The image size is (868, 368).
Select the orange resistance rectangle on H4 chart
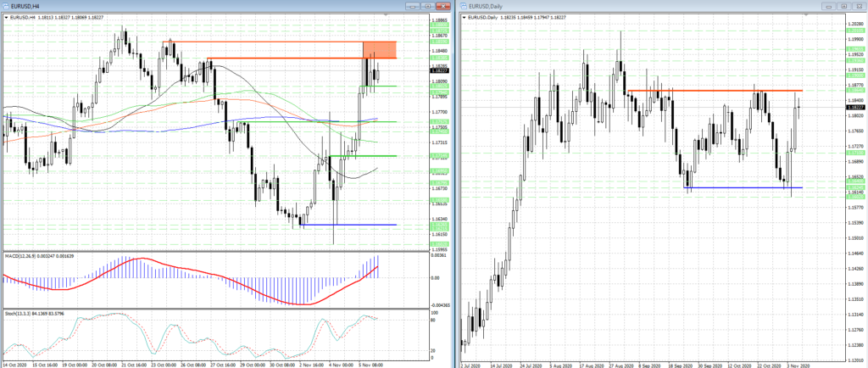pos(380,50)
